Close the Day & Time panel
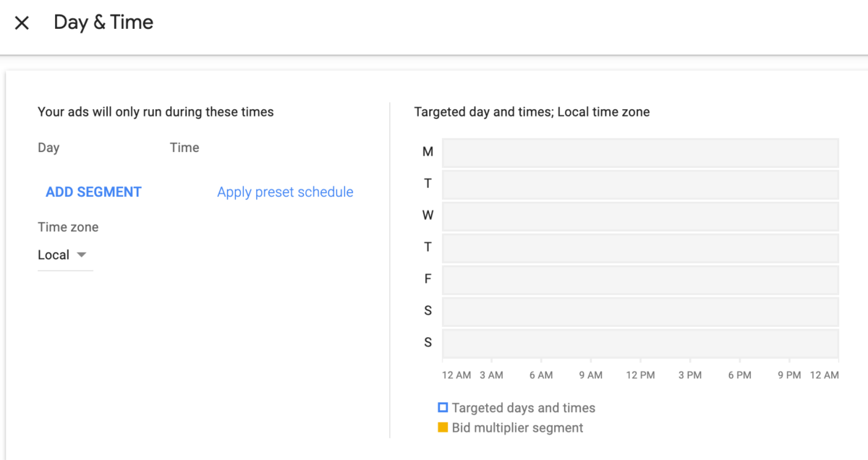The image size is (868, 460). 22,22
